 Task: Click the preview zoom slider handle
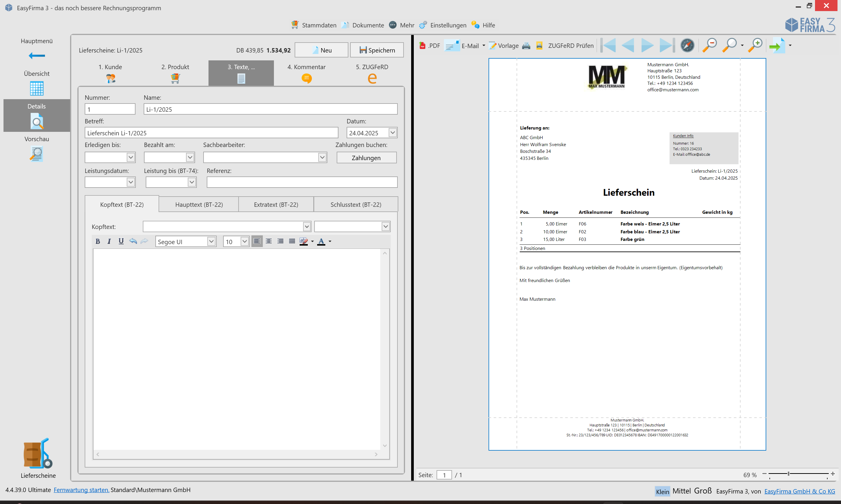point(789,474)
